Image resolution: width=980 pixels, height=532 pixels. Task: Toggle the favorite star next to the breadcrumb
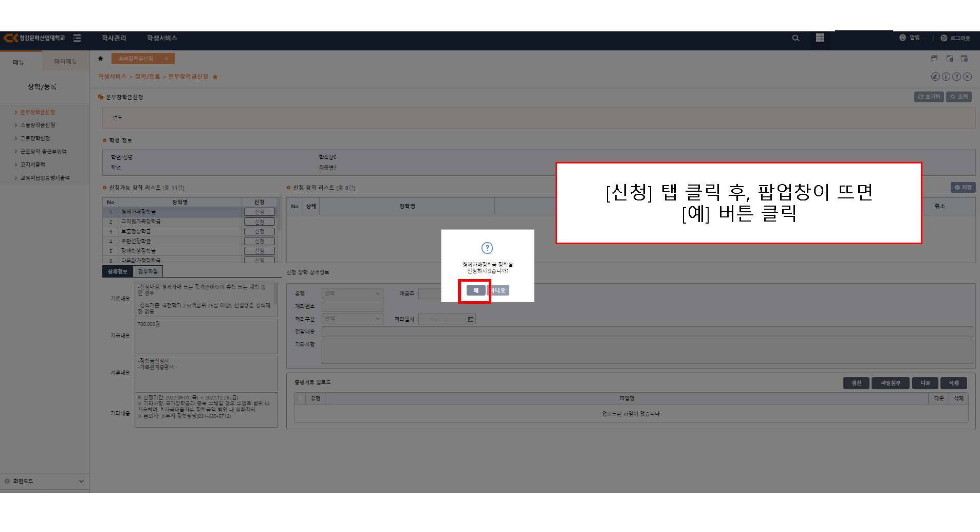coord(215,77)
